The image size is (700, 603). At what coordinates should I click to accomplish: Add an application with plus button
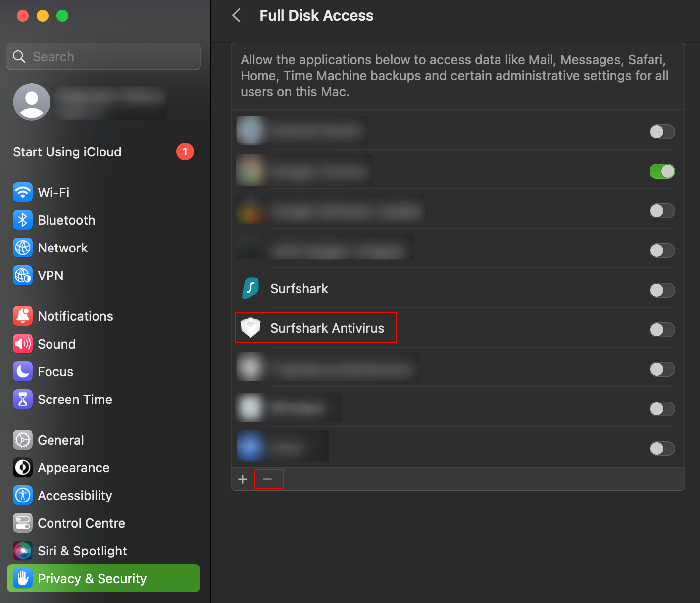243,479
